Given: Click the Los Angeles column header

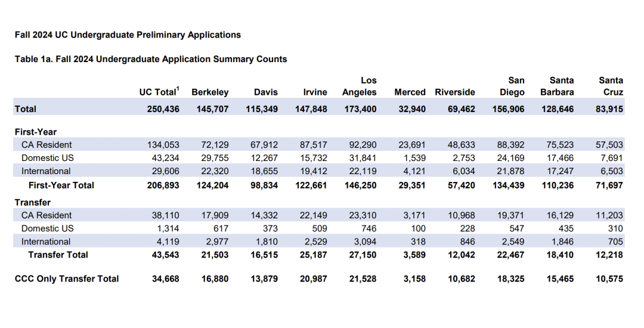Looking at the screenshot, I should pyautogui.click(x=360, y=86).
